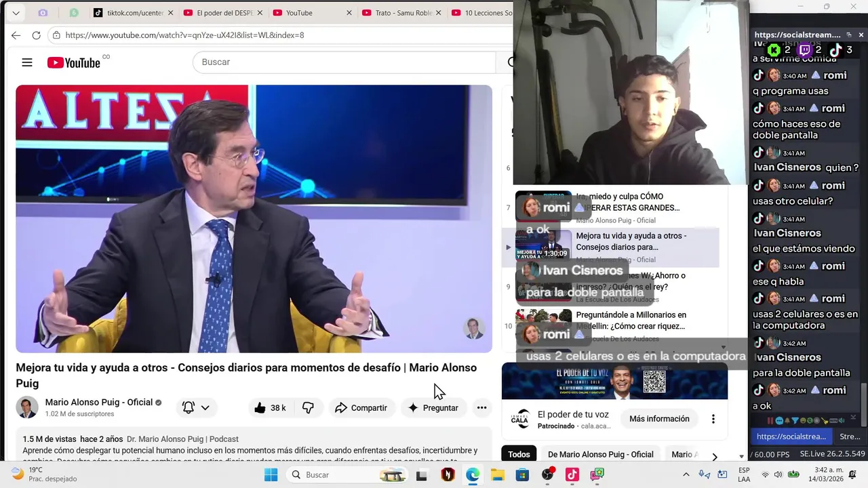This screenshot has width=868, height=488.
Task: Click chat message "q programa usas"
Action: [x=790, y=91]
